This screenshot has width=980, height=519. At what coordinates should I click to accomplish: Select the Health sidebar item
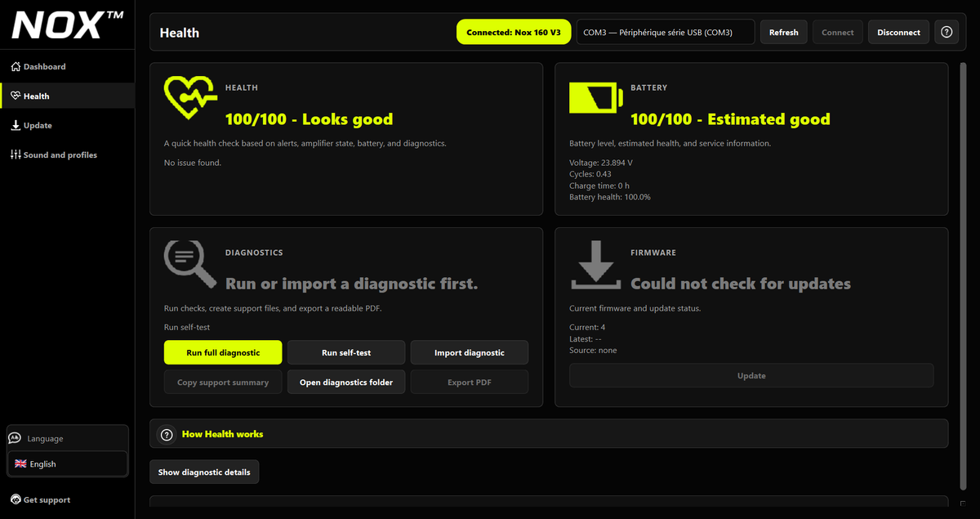(x=67, y=96)
